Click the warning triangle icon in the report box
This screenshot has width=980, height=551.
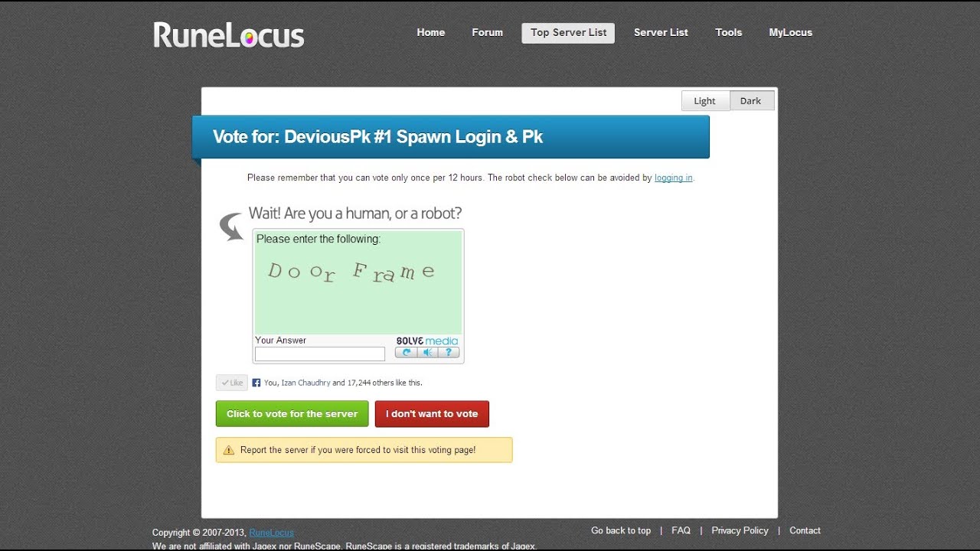(228, 450)
